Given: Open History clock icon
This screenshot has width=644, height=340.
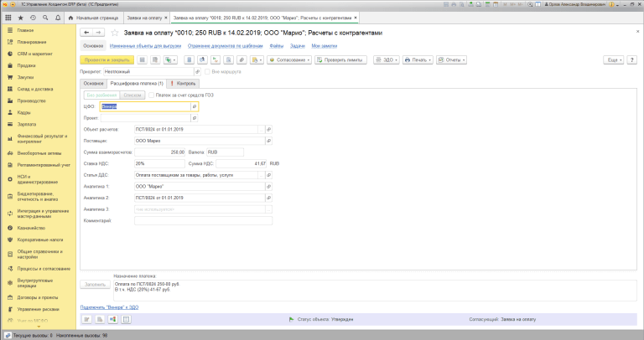Looking at the screenshot, I should pos(33,18).
